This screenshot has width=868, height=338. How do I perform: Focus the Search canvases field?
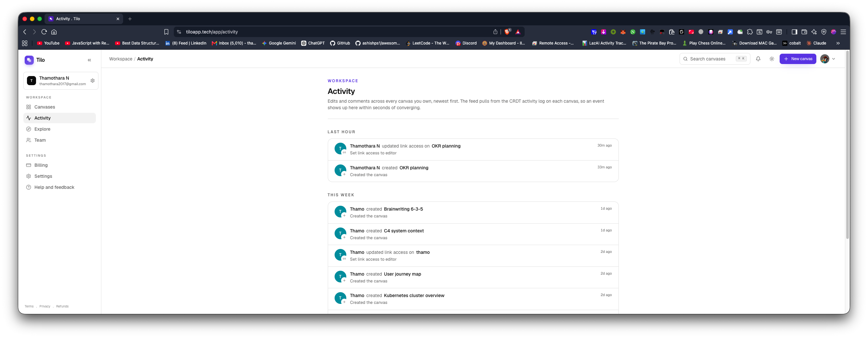[715, 58]
